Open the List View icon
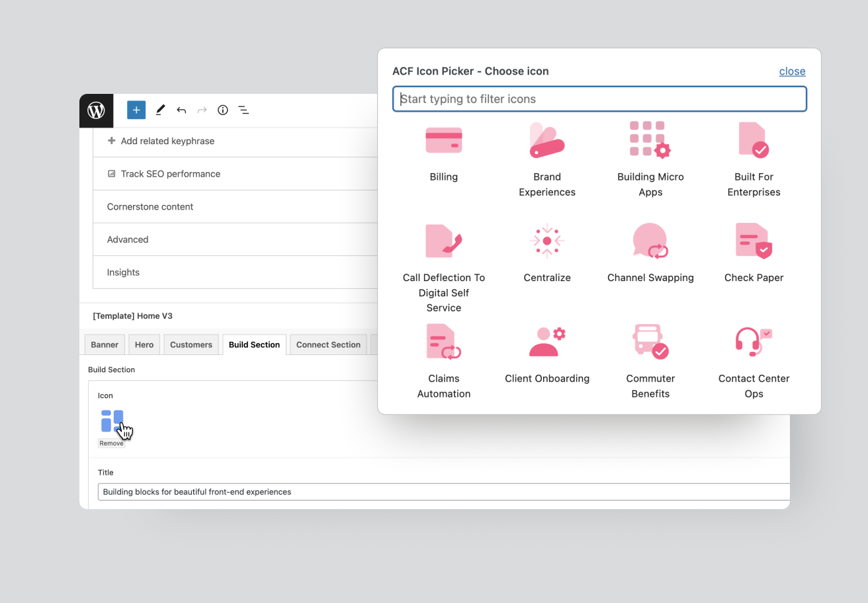 coord(243,110)
